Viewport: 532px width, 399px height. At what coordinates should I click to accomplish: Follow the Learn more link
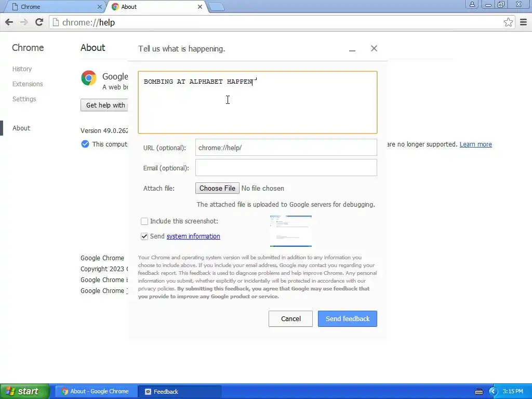click(476, 144)
